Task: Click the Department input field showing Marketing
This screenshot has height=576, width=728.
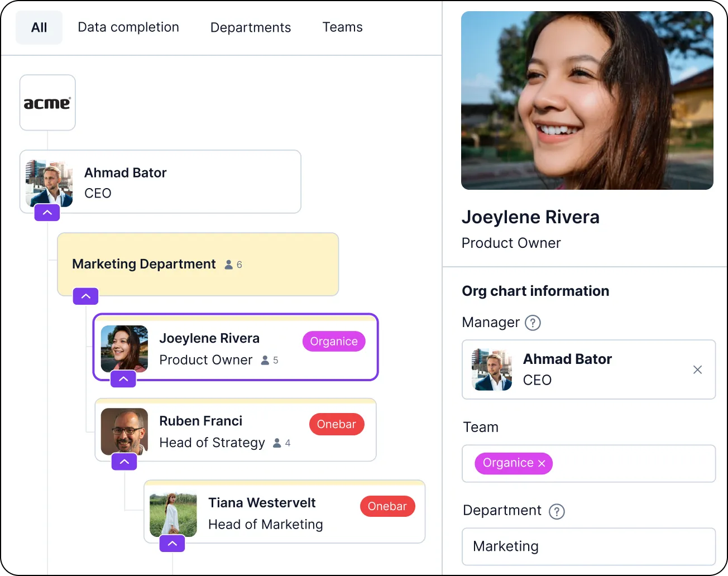Action: (x=588, y=546)
